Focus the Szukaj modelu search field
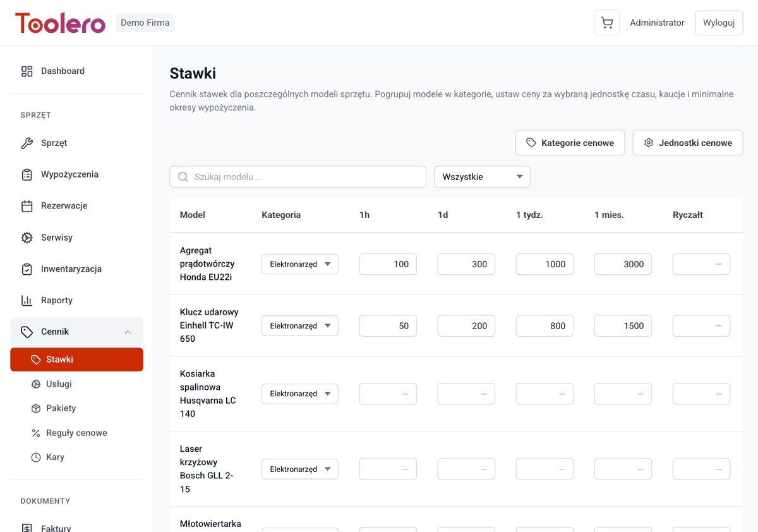Viewport: 758px width, 532px height. pyautogui.click(x=298, y=177)
